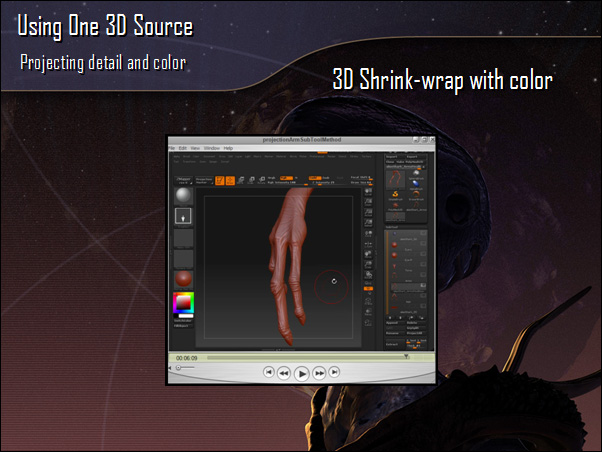Viewport: 602px width, 452px height.
Task: Select the PolyMesh3D star tool icon
Action: (395, 206)
